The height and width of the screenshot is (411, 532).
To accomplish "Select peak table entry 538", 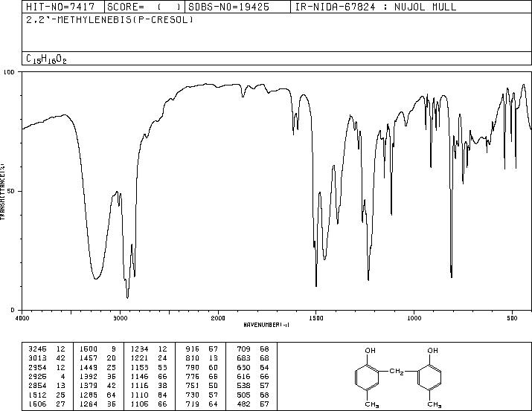I will point(243,386).
